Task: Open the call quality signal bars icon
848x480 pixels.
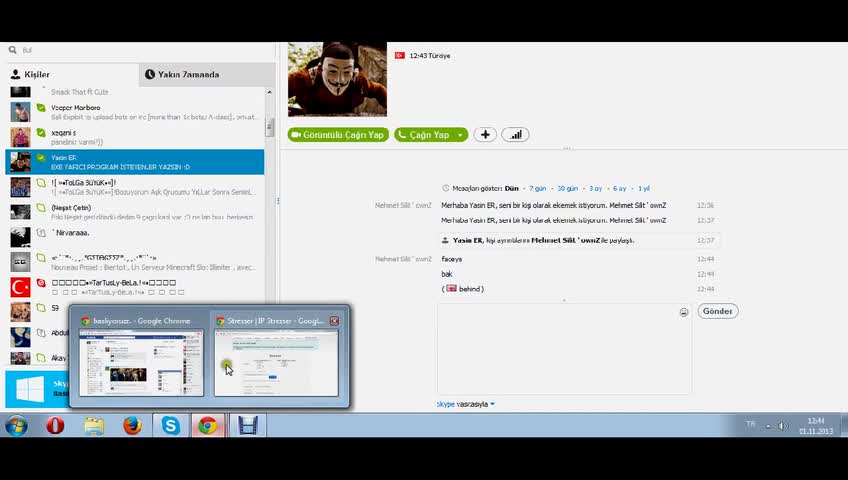Action: [x=515, y=135]
